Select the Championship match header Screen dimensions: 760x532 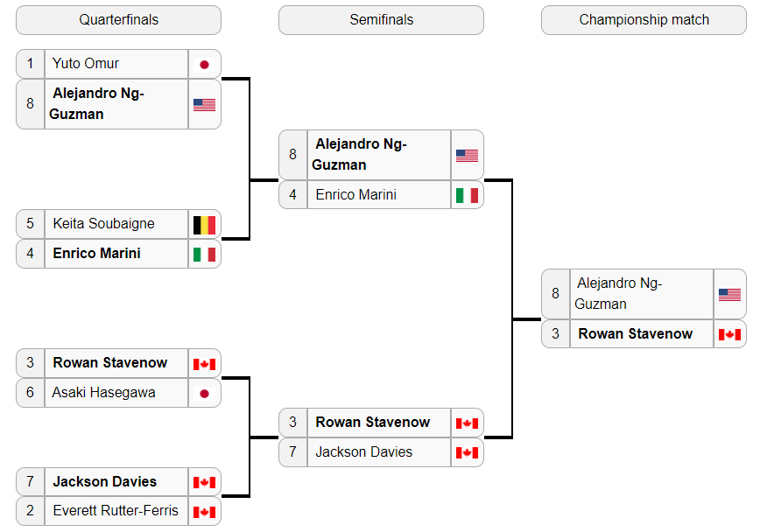coord(644,20)
